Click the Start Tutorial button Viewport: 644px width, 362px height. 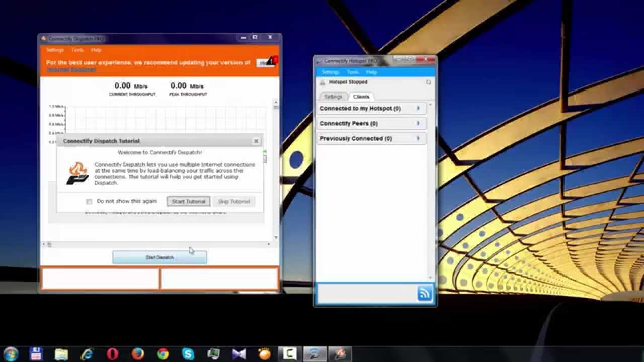189,202
